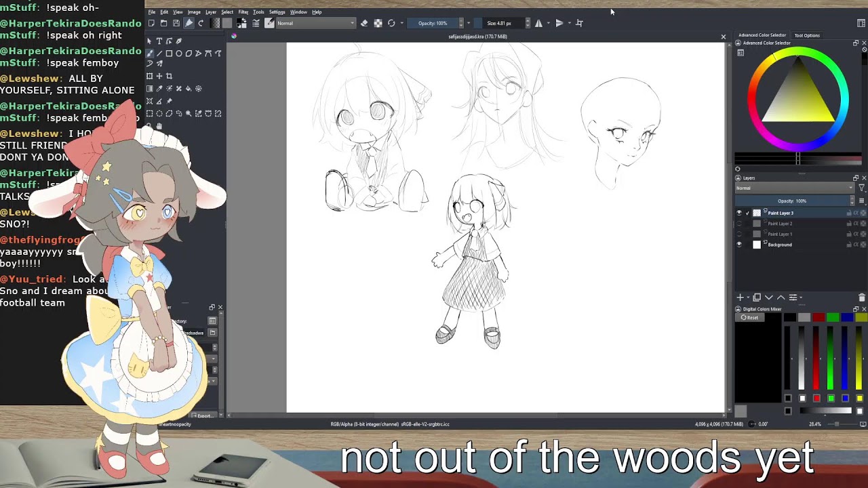Open the Settings menu
Viewport: 868px width, 488px height.
(x=277, y=12)
